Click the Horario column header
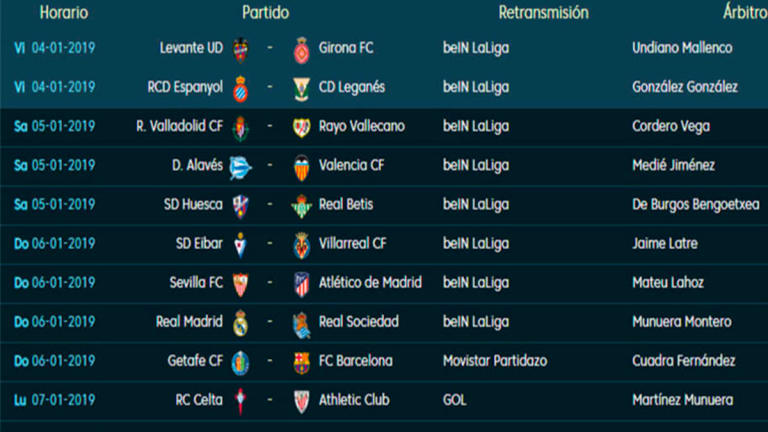 click(x=64, y=13)
